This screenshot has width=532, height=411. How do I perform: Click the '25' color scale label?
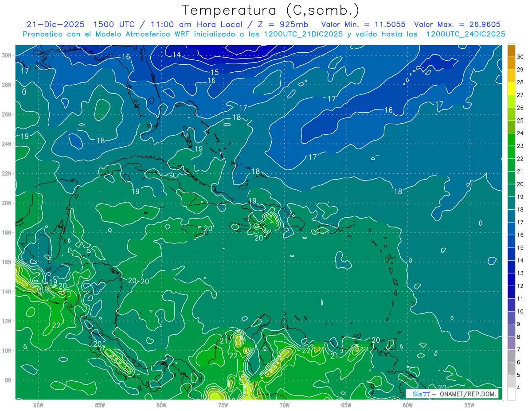tap(520, 120)
